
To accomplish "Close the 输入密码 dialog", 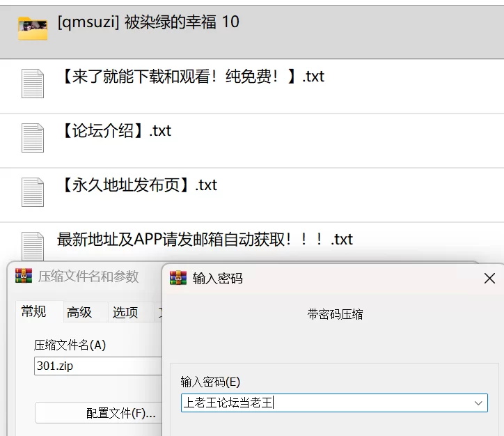I will point(489,278).
